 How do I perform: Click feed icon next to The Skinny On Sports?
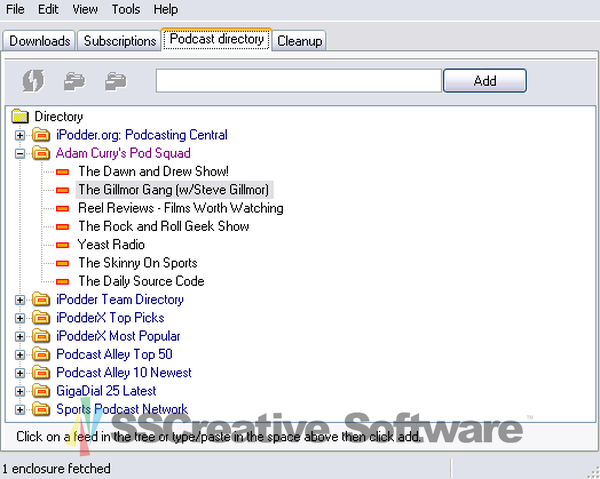pos(62,264)
